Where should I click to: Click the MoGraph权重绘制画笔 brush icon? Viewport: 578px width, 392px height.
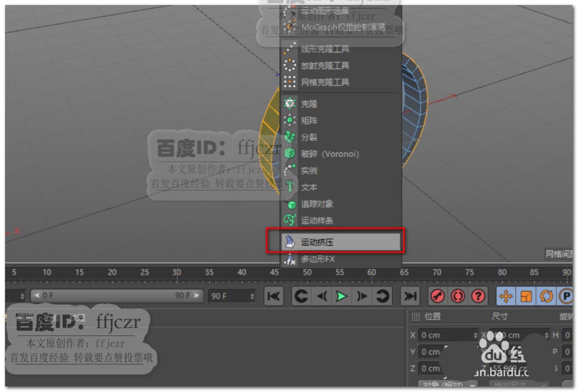coord(290,27)
